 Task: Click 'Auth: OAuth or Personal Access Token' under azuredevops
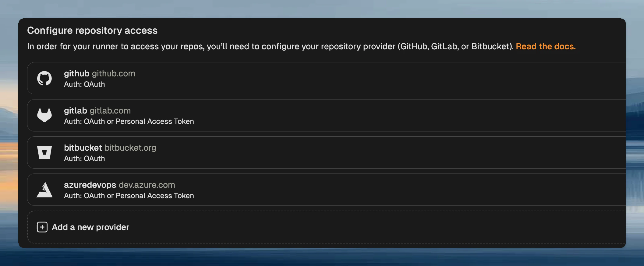pyautogui.click(x=129, y=196)
